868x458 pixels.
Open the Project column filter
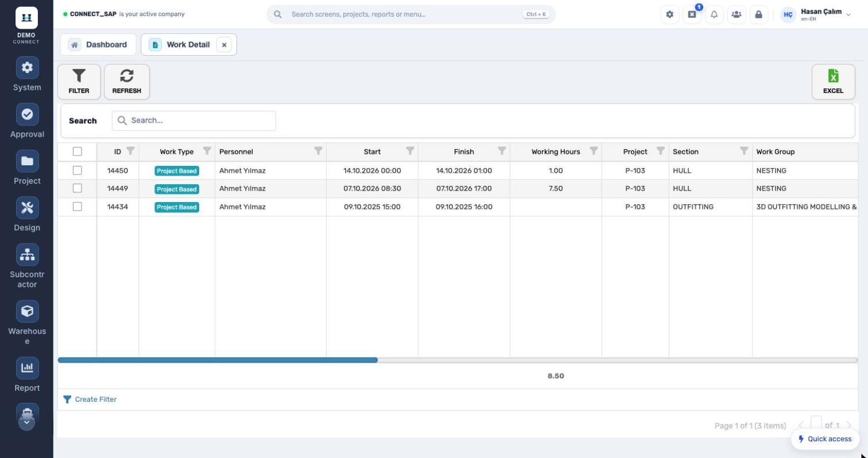661,151
